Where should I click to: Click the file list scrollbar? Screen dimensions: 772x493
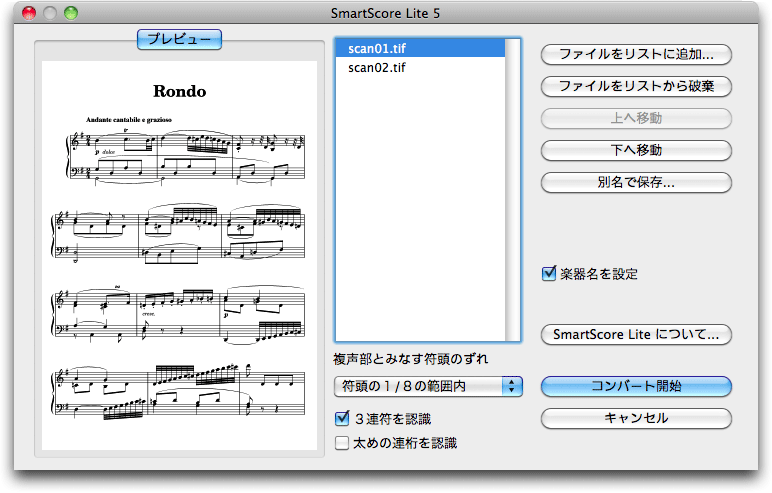tap(513, 190)
